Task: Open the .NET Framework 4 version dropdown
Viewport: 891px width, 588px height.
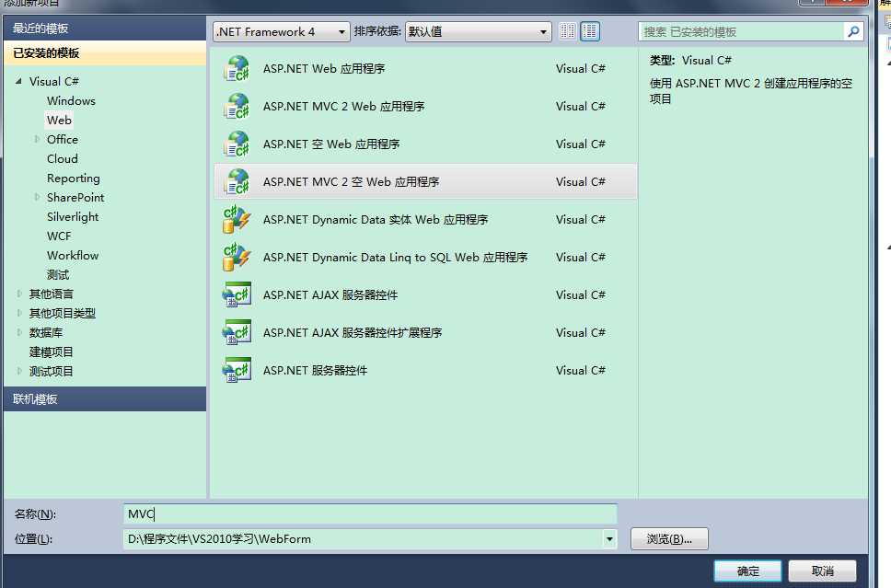Action: click(281, 32)
